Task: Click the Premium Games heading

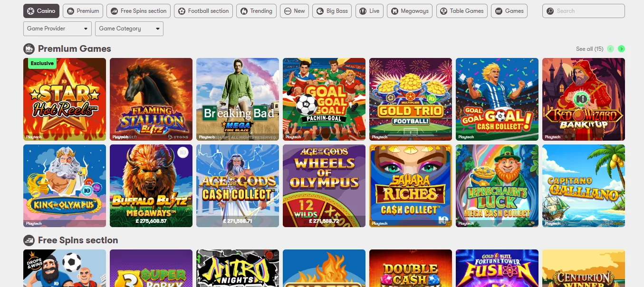Action: tap(75, 48)
